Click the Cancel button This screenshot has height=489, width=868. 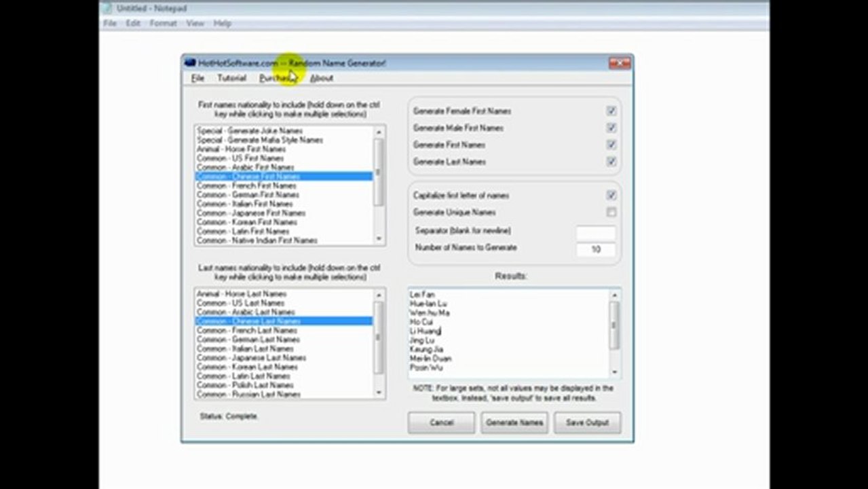[x=441, y=422]
